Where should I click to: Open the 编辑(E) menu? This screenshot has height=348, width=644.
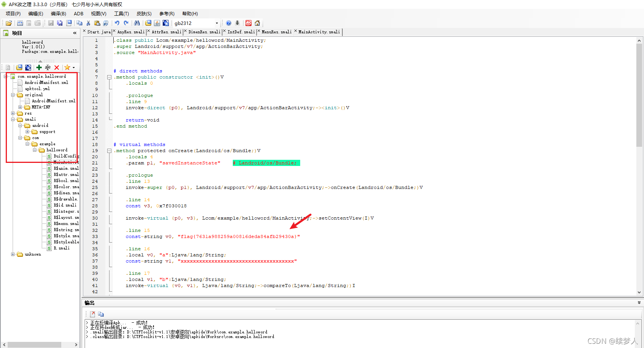coord(36,14)
